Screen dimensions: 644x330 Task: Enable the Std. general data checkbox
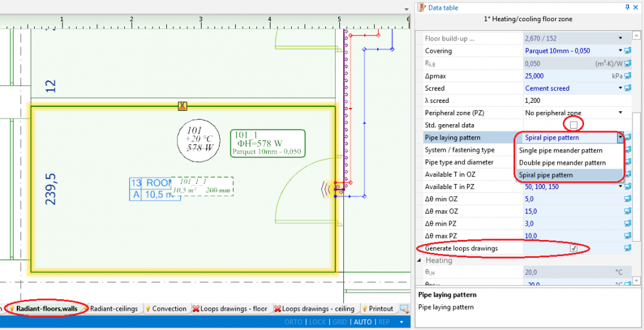point(573,125)
